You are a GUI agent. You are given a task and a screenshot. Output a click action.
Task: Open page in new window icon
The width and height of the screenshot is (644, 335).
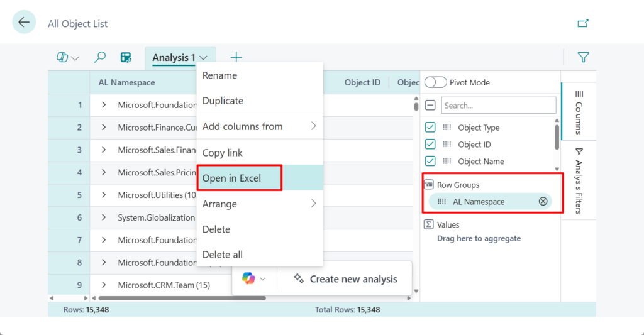coord(583,23)
